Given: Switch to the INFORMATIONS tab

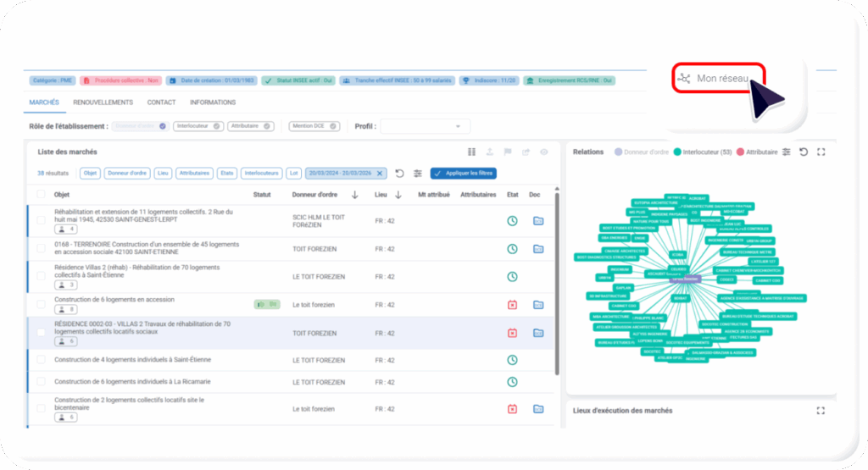Looking at the screenshot, I should coord(213,102).
